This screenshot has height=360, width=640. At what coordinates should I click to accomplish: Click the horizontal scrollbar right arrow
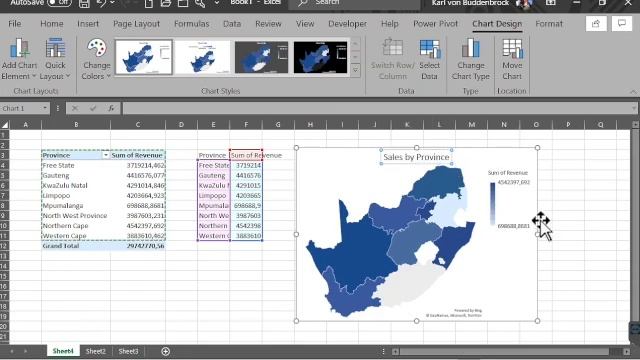point(627,351)
